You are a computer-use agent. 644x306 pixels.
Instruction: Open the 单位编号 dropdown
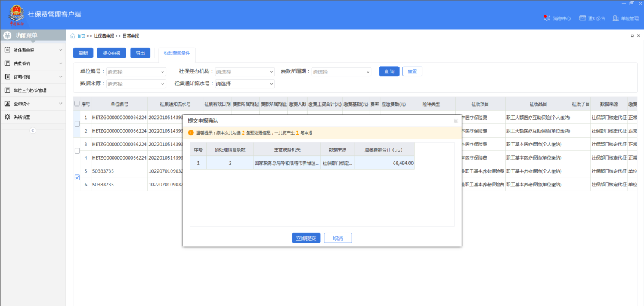click(x=136, y=71)
